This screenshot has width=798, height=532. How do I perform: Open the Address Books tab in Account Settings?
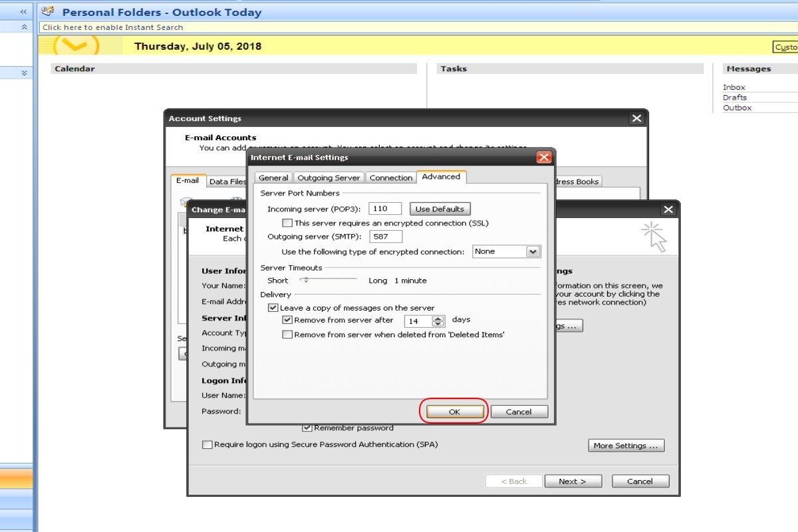(x=577, y=182)
